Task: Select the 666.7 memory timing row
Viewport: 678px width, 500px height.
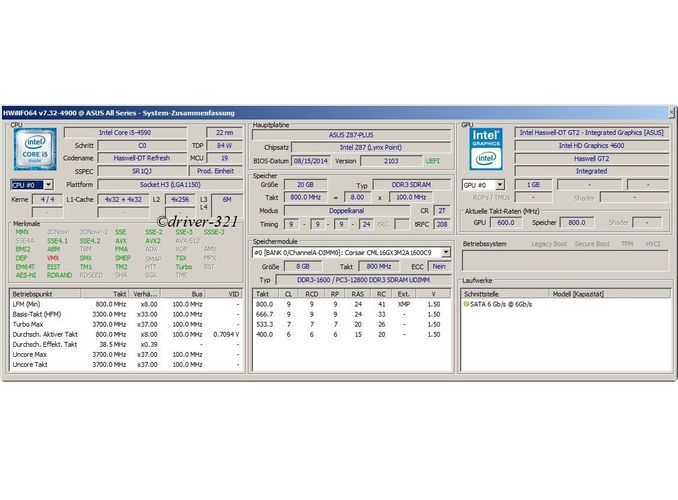Action: (351, 314)
